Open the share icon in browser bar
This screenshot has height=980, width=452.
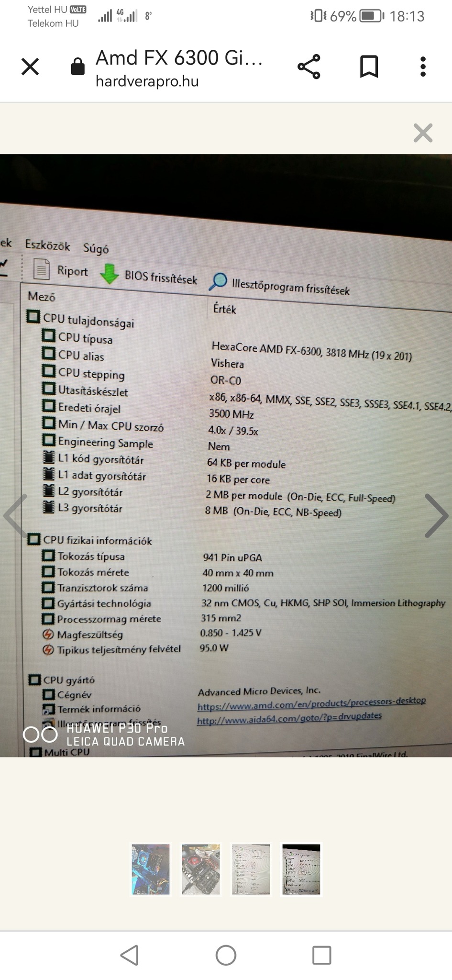(309, 67)
